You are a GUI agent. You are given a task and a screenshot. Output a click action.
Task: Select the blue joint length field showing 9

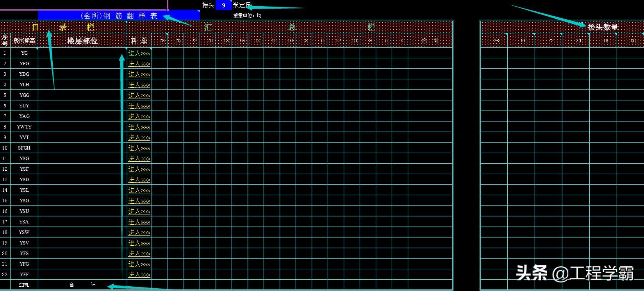223,5
